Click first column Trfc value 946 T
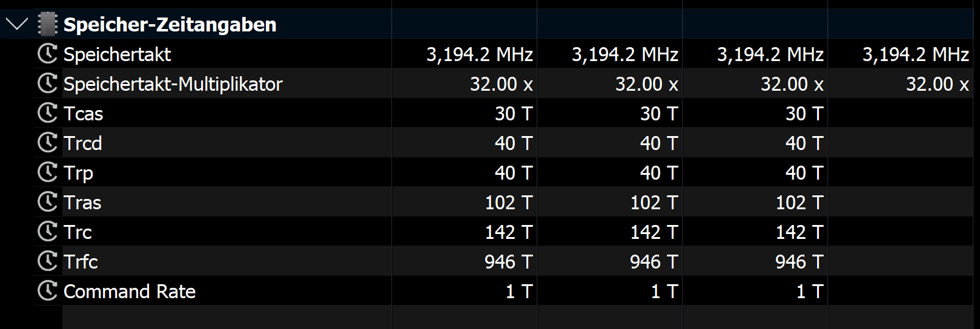 (509, 262)
